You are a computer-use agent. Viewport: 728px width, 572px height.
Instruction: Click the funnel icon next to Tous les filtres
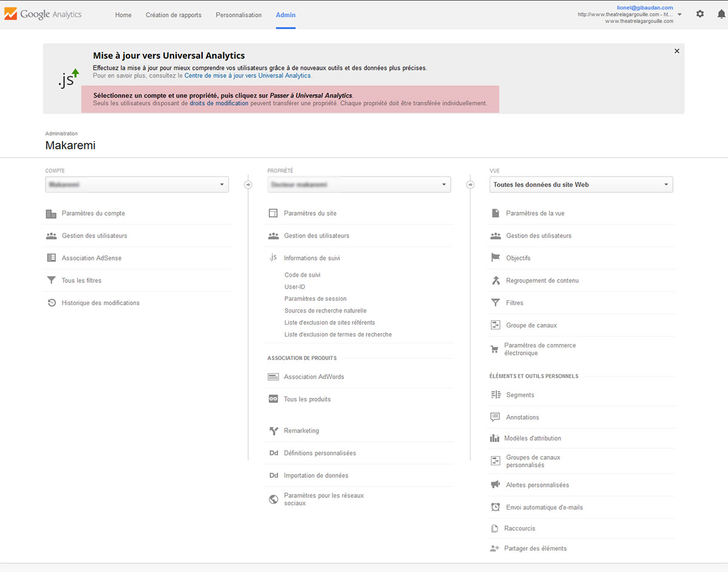(52, 280)
